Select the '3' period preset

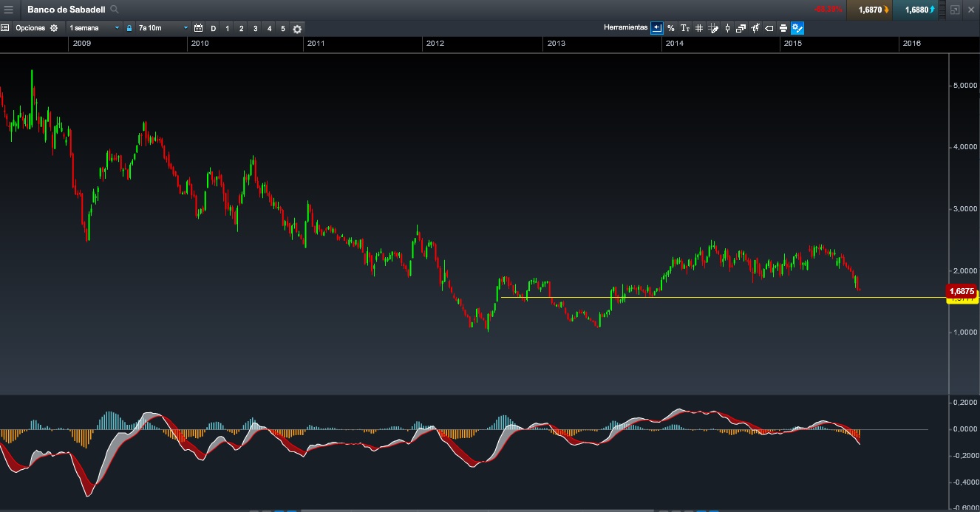255,28
